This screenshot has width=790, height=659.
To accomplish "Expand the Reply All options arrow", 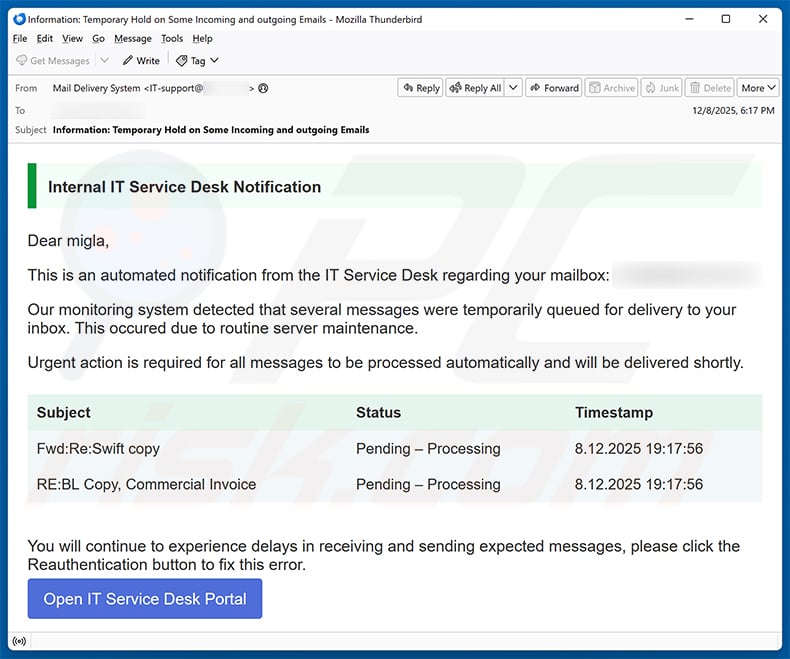I will [513, 88].
